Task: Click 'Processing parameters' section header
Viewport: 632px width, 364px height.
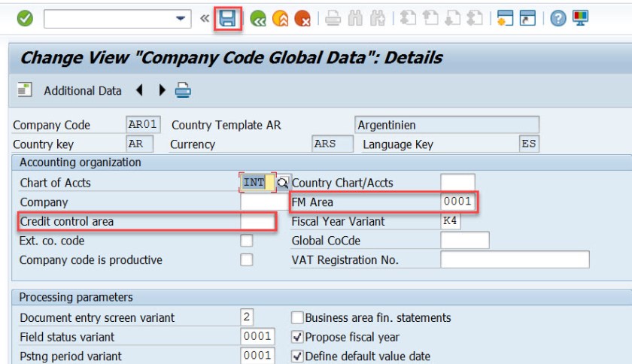Action: pos(76,297)
